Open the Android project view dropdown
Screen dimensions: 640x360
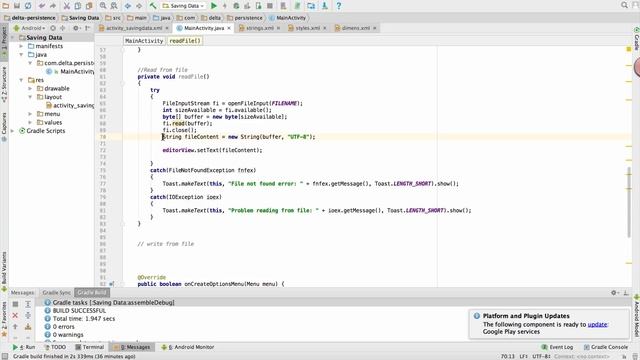pos(29,28)
